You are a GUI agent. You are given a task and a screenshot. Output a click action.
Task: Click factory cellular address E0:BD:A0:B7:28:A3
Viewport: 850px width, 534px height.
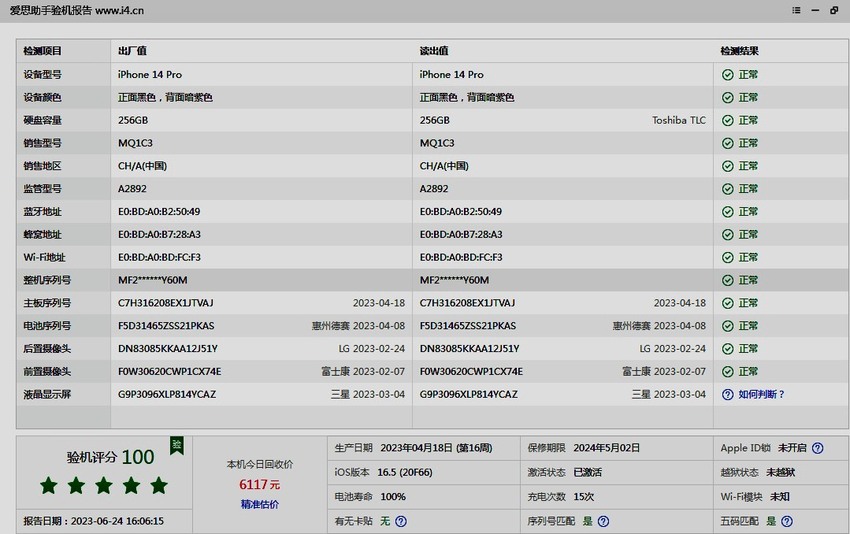159,235
